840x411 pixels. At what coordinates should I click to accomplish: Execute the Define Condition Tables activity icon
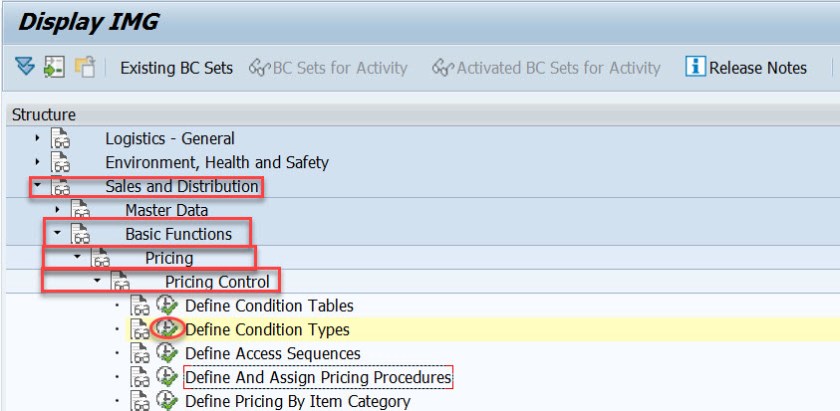[x=167, y=305]
